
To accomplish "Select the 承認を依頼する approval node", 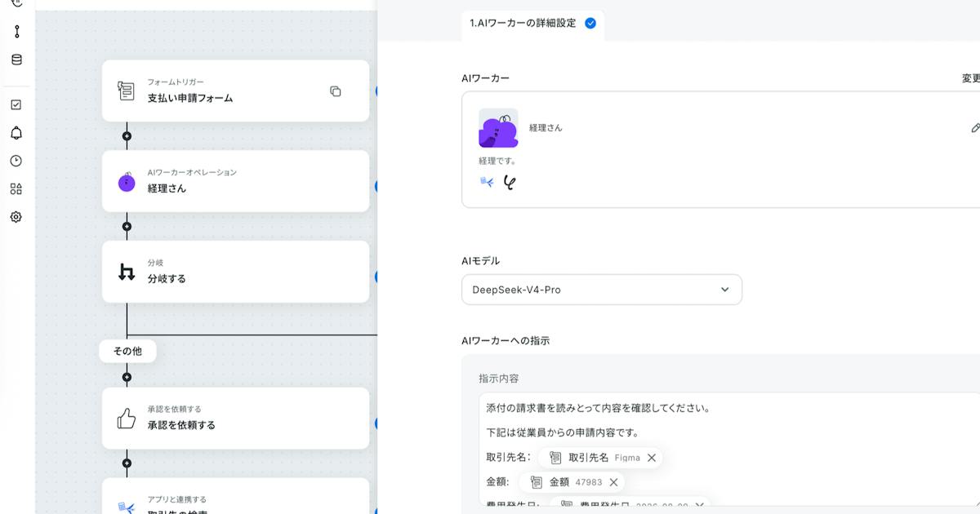I will (x=235, y=419).
